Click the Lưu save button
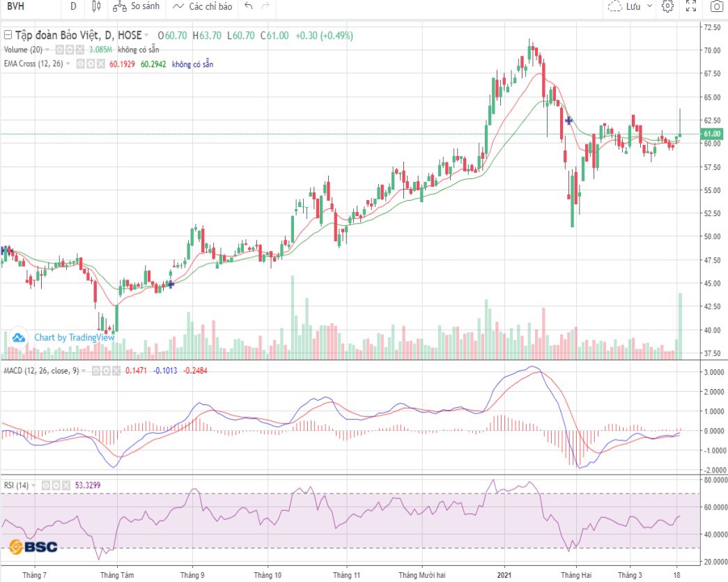 (626, 7)
